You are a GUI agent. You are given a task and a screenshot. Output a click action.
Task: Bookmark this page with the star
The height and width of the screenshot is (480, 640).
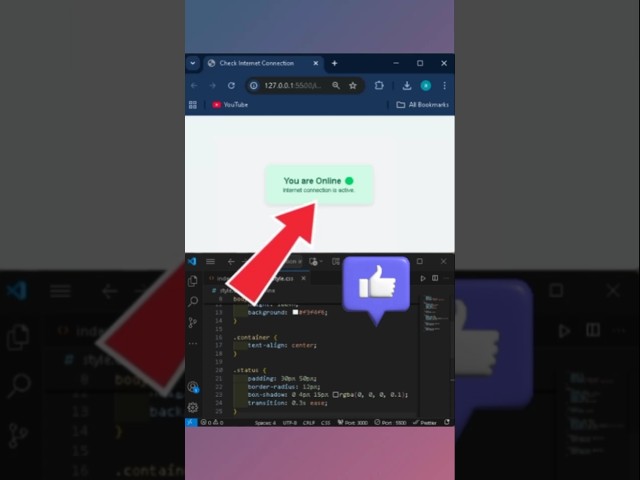coord(353,85)
